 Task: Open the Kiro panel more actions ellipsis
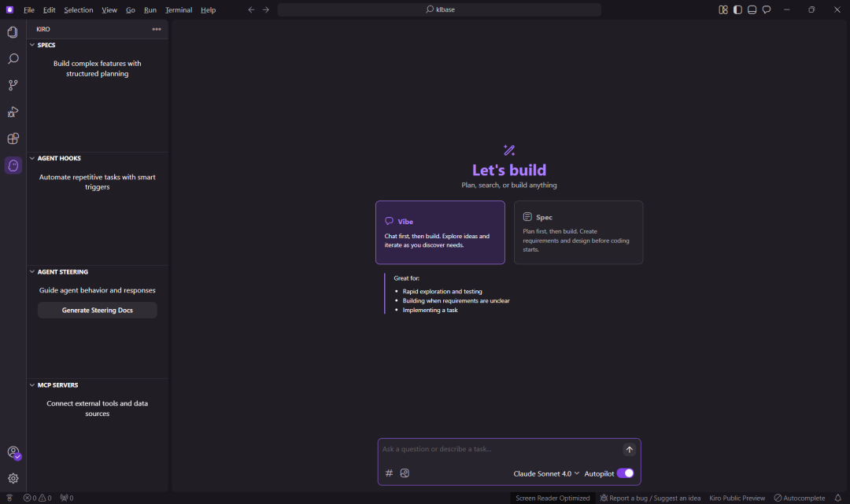[x=157, y=29]
